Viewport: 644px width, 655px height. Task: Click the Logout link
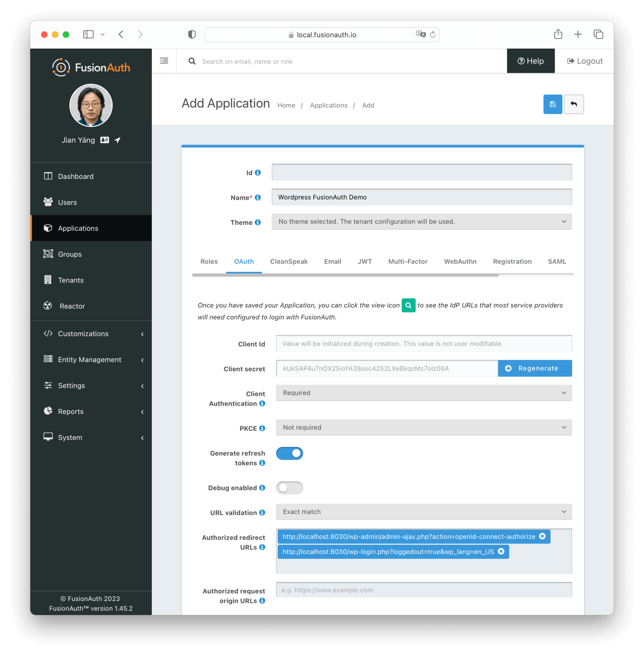pos(584,61)
